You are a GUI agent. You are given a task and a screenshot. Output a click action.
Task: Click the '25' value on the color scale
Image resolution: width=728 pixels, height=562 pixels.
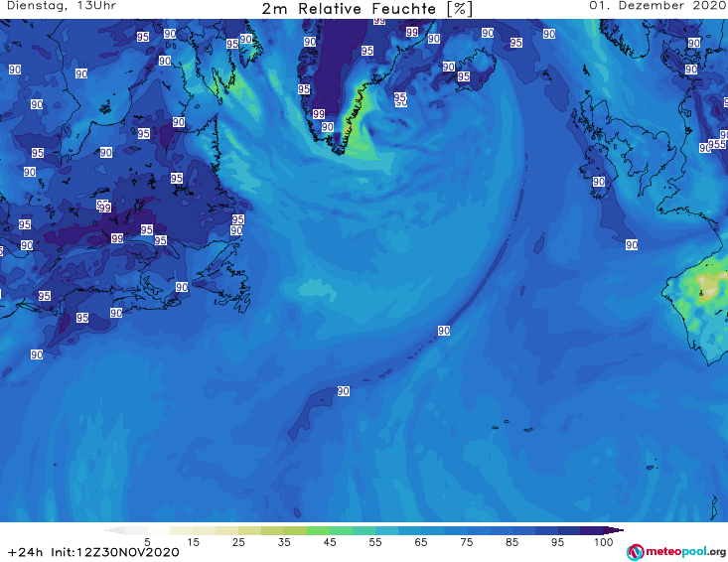point(238,542)
